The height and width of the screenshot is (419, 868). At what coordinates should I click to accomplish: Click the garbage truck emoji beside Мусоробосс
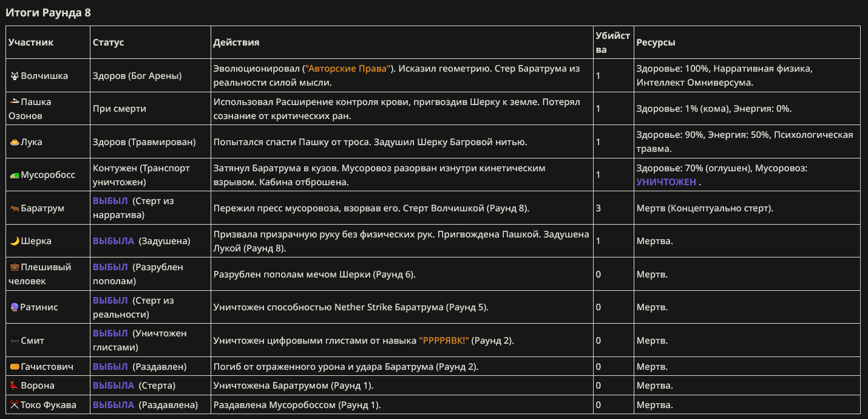pyautogui.click(x=15, y=175)
